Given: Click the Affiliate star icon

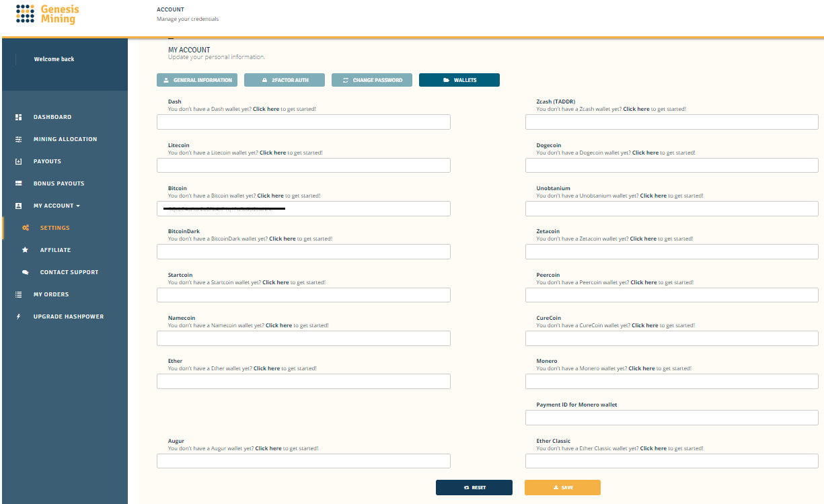Looking at the screenshot, I should tap(26, 250).
